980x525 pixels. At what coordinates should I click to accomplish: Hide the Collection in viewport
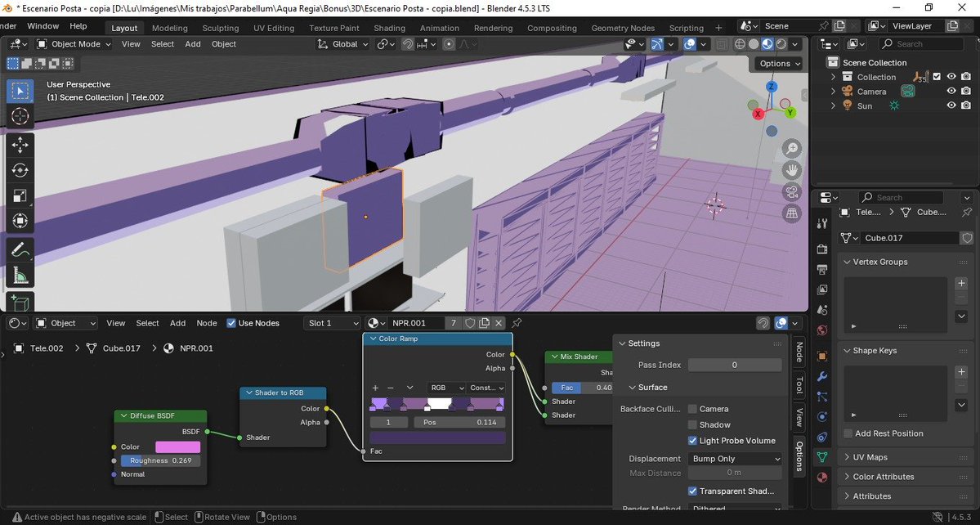pos(951,77)
